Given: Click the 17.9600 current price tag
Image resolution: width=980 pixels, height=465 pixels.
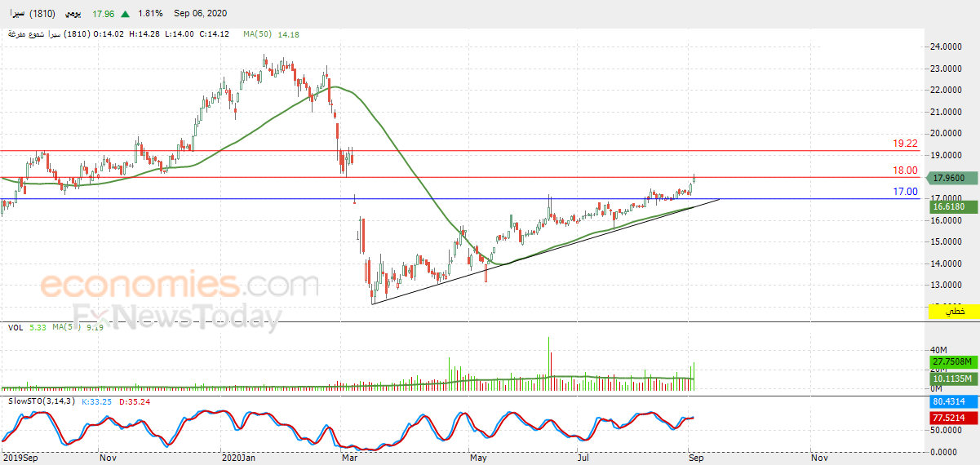Looking at the screenshot, I should (953, 177).
